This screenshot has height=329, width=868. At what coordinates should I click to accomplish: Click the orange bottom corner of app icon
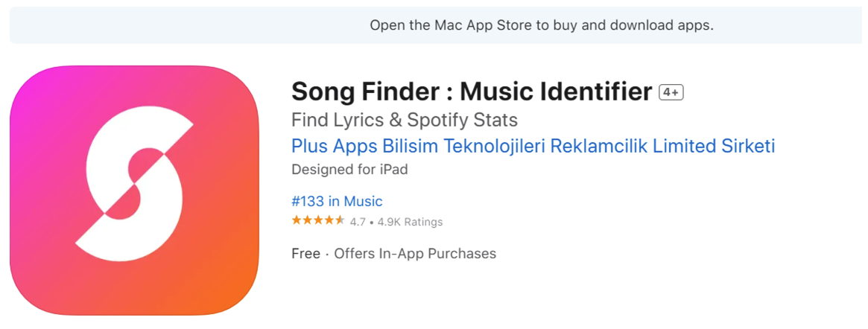click(x=238, y=293)
